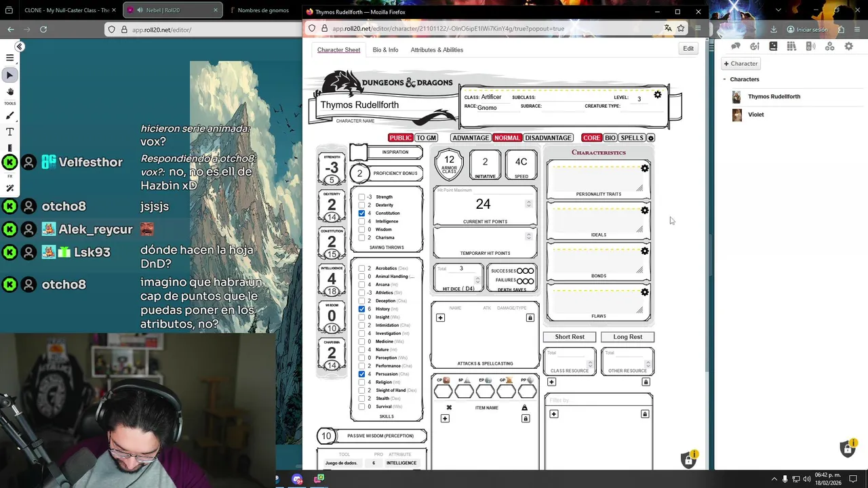The width and height of the screenshot is (868, 488).
Task: Uncheck Constitution saving throw proficiency
Action: click(x=361, y=213)
